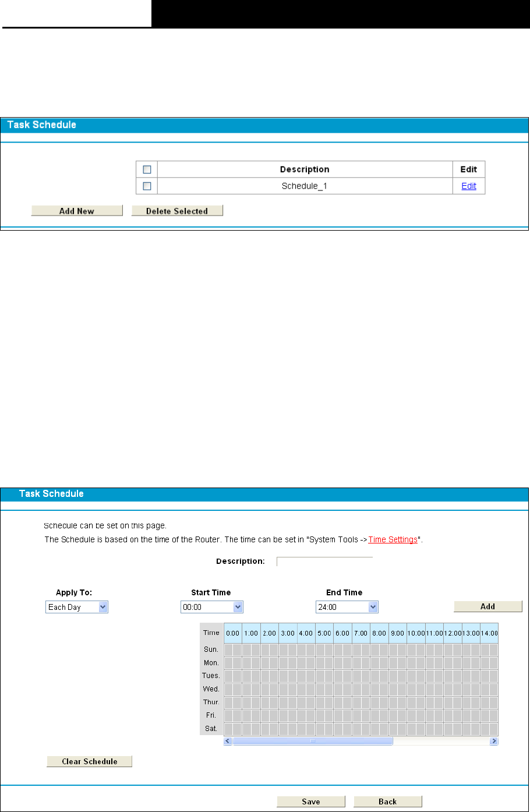Click the Wed. row label
This screenshot has width=530, height=812.
point(211,689)
